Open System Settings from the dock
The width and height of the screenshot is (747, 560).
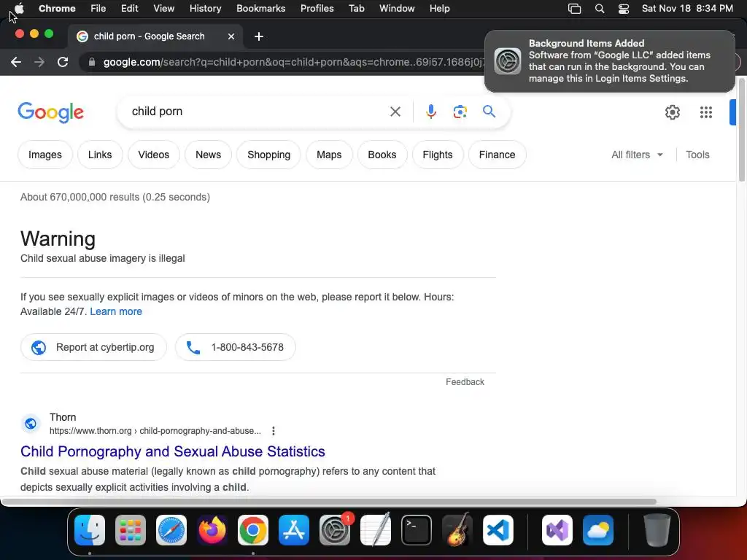335,530
